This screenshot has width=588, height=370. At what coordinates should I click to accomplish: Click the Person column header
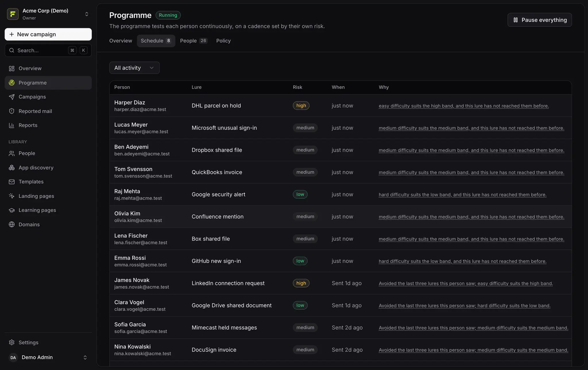(122, 87)
